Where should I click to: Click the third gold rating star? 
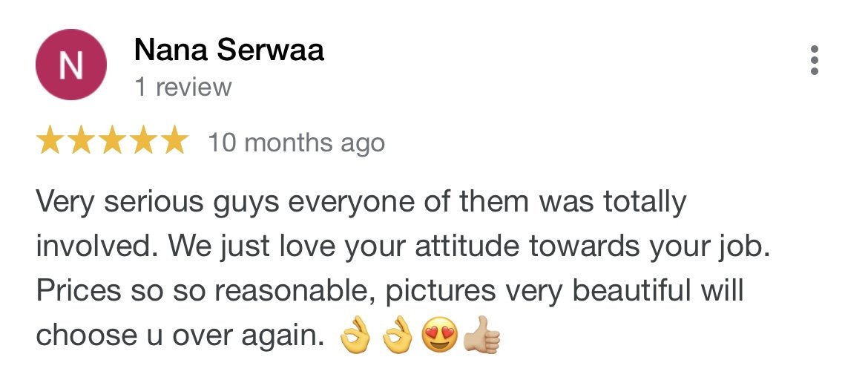tap(112, 140)
